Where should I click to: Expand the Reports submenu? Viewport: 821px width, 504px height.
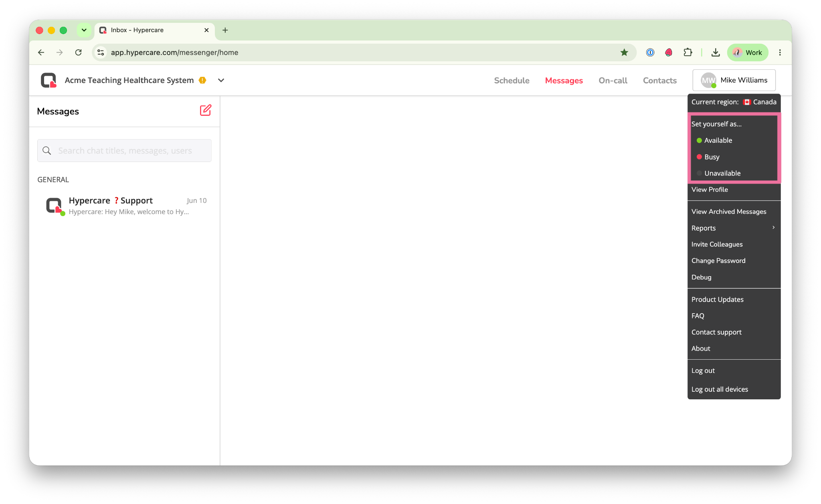click(x=734, y=228)
